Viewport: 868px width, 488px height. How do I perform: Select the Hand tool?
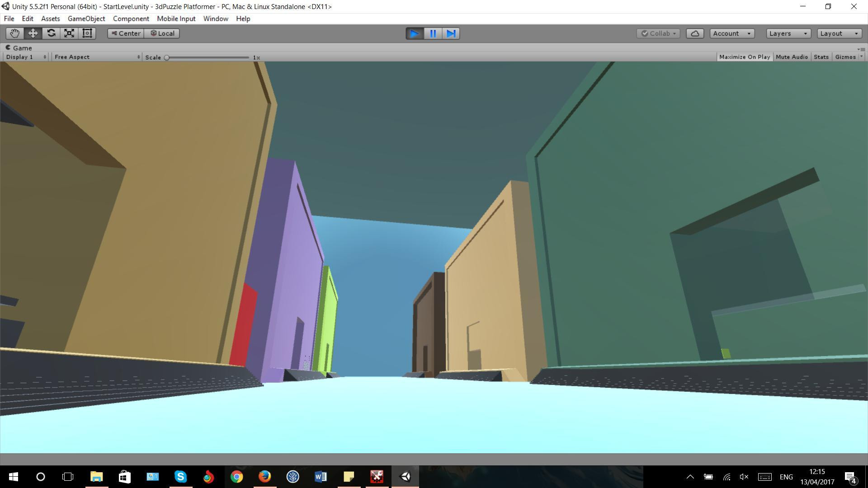point(15,33)
